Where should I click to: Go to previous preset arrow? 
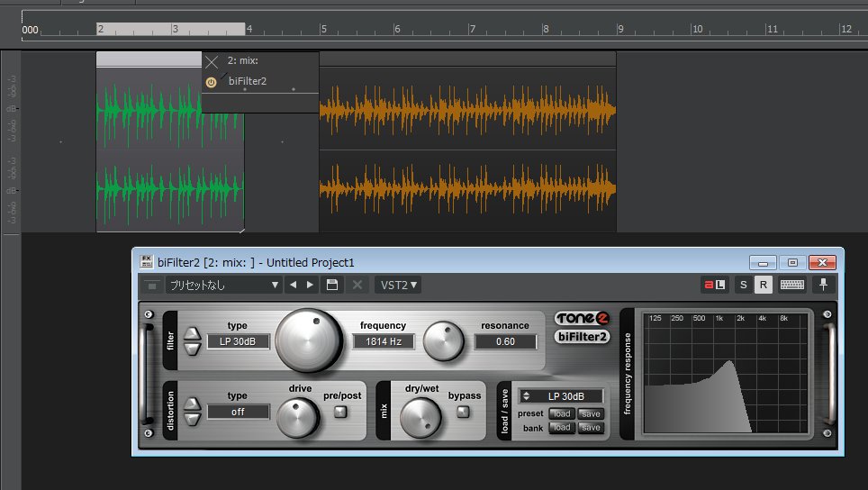(x=294, y=285)
